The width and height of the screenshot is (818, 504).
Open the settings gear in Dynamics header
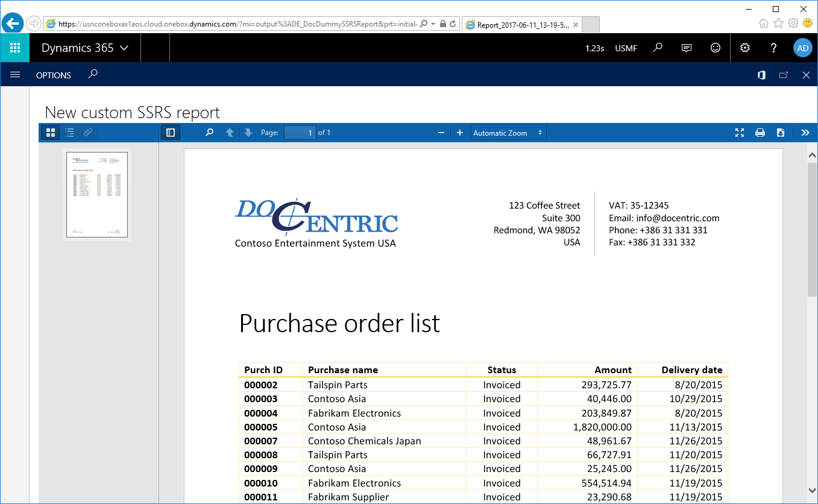coord(745,48)
